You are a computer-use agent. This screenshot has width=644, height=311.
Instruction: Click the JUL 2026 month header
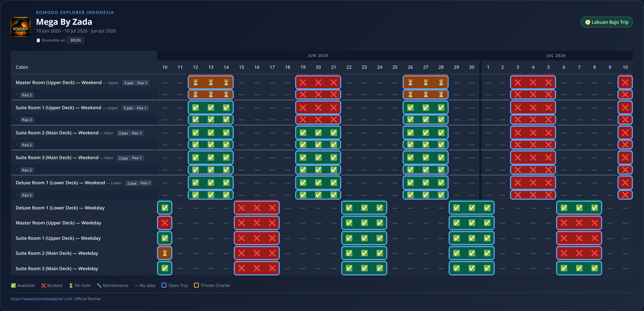[556, 55]
